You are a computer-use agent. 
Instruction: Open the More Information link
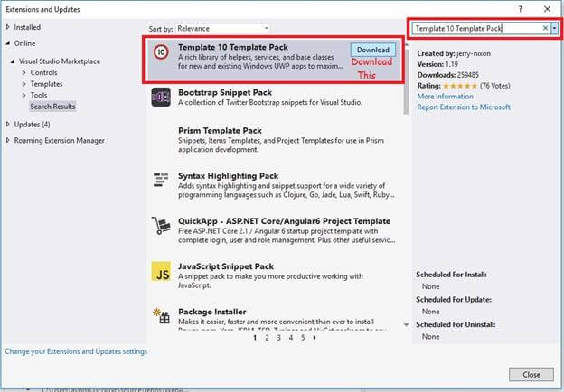pos(446,97)
